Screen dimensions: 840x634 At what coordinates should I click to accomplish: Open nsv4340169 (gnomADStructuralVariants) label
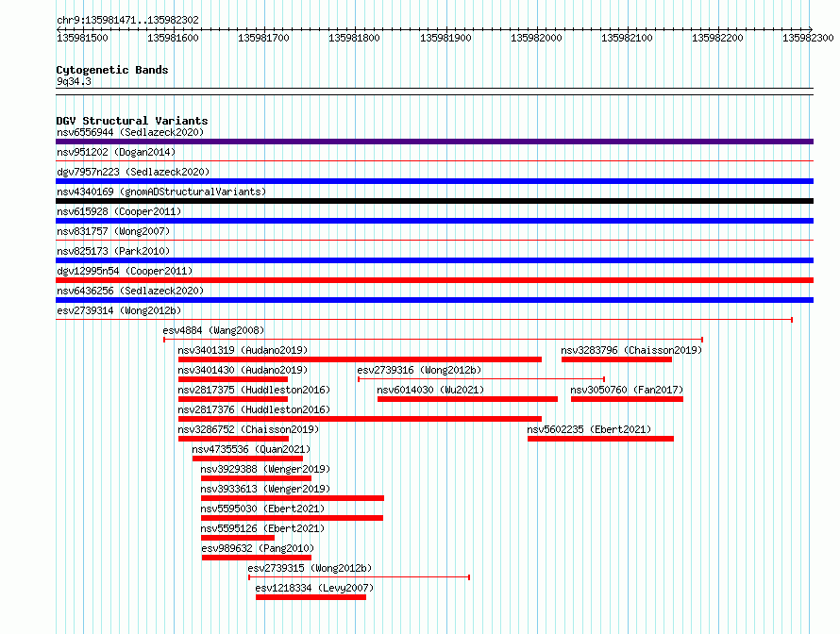[x=161, y=192]
